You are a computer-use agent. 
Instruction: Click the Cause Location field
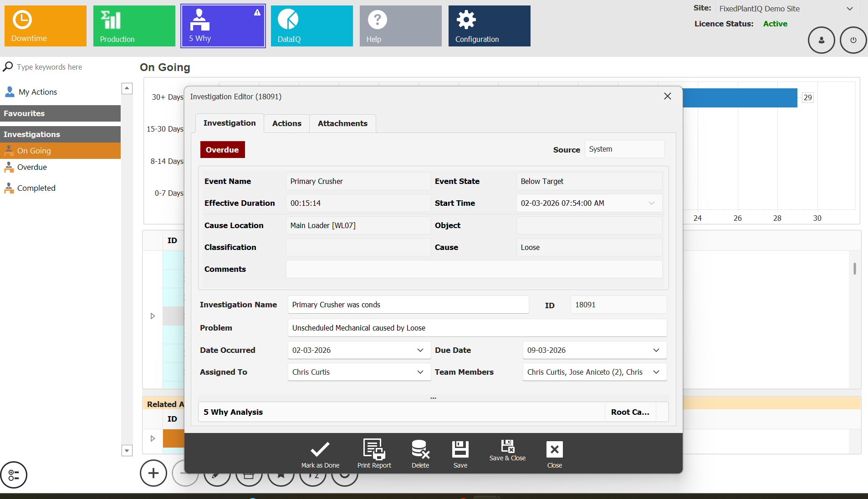click(358, 225)
